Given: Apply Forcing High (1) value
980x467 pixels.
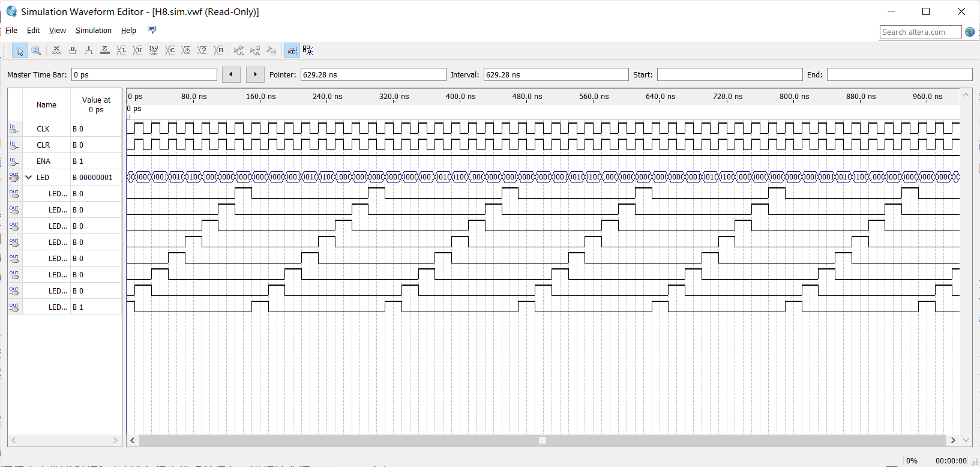Looking at the screenshot, I should pos(89,50).
